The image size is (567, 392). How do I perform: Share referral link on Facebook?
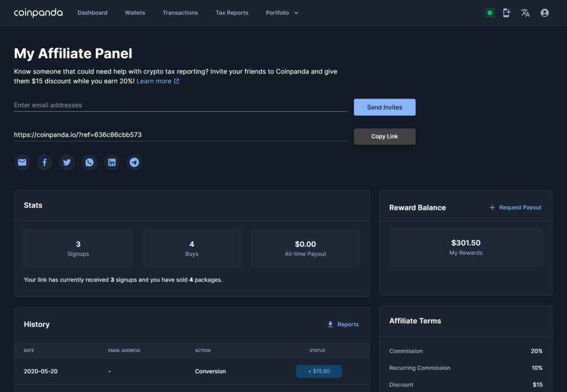point(44,162)
